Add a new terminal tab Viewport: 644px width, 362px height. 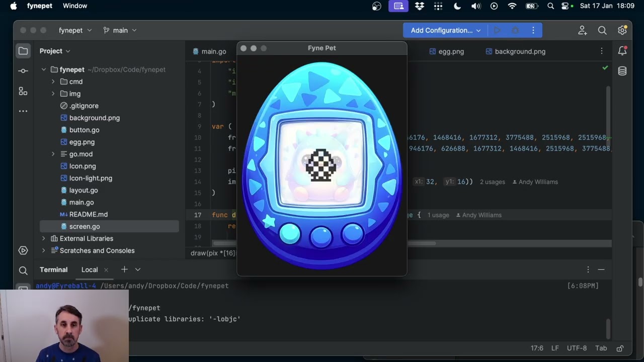(124, 269)
